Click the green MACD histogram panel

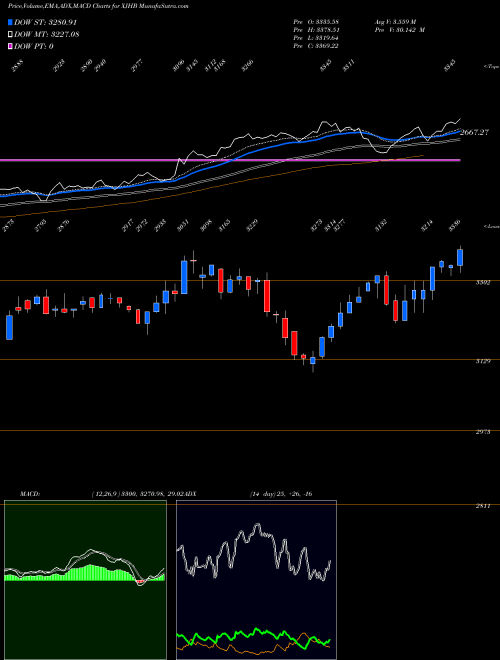[x=85, y=580]
